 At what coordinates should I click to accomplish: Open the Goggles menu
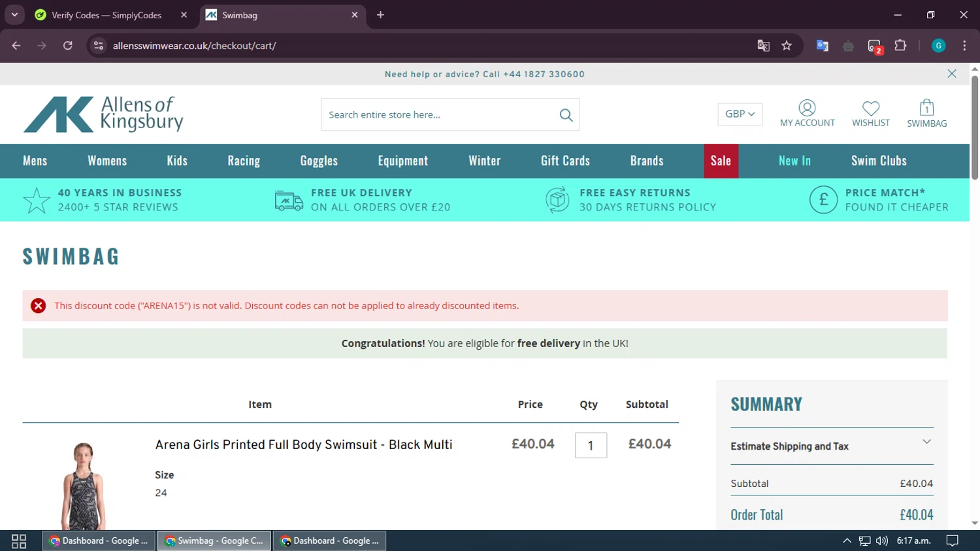(319, 161)
